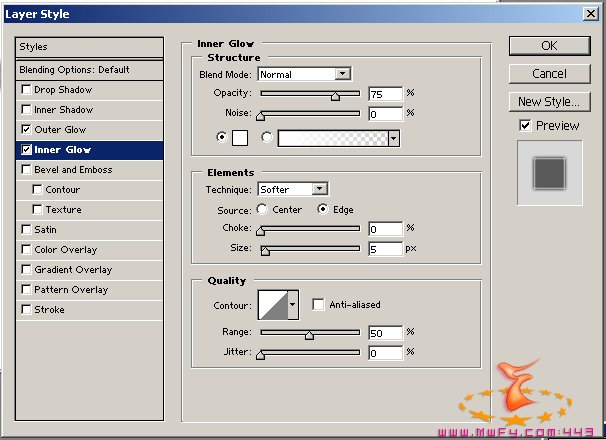Open the Gradient Overlay settings

point(73,269)
